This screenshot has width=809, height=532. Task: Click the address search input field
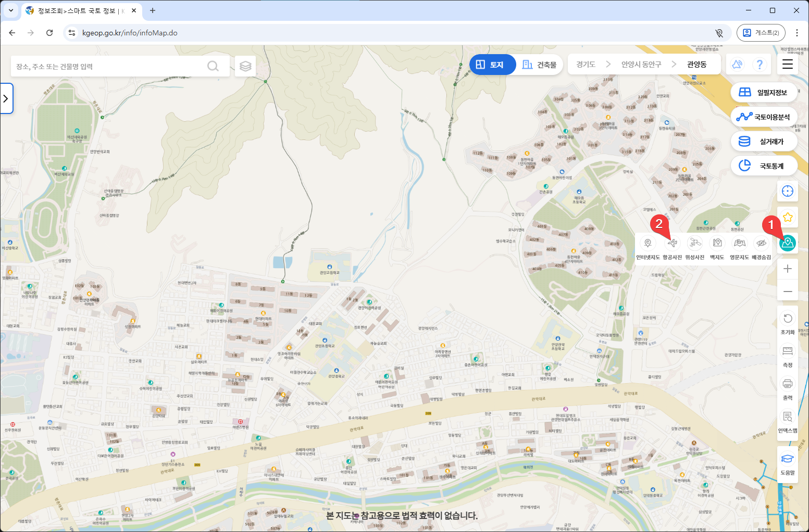pos(109,67)
